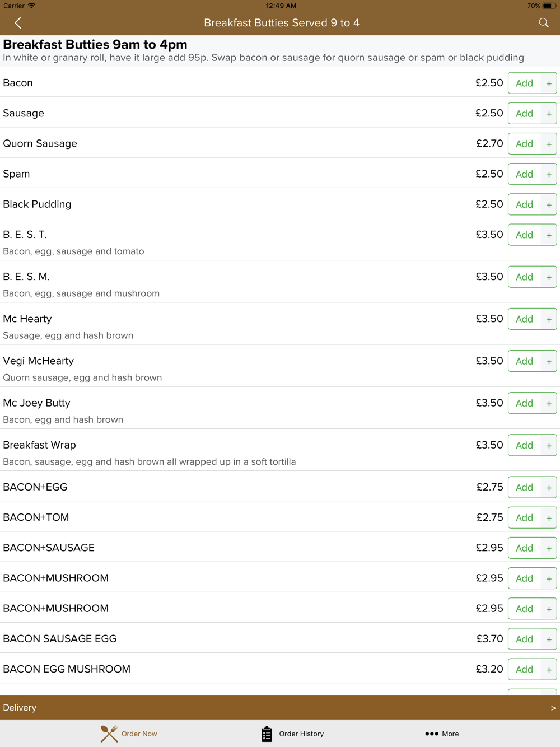560x747 pixels.
Task: Tap the plus icon for Quorn Sausage
Action: click(x=549, y=144)
